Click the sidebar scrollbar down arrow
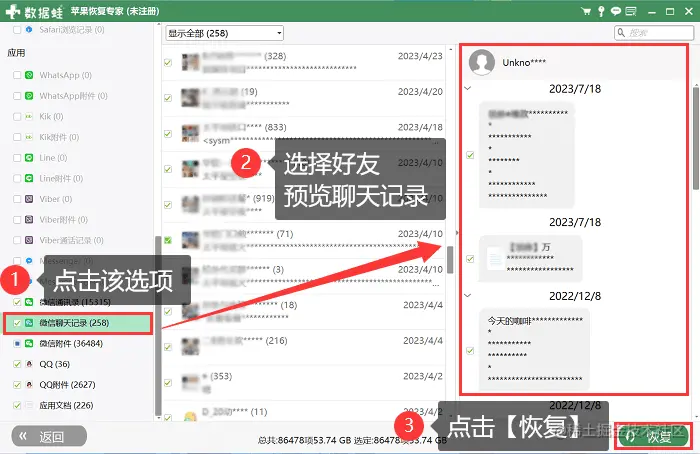 (158, 417)
